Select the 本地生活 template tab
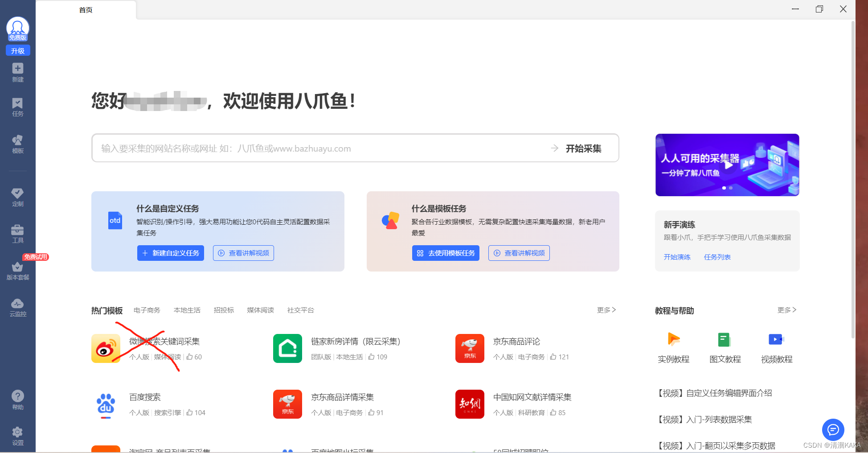 187,310
